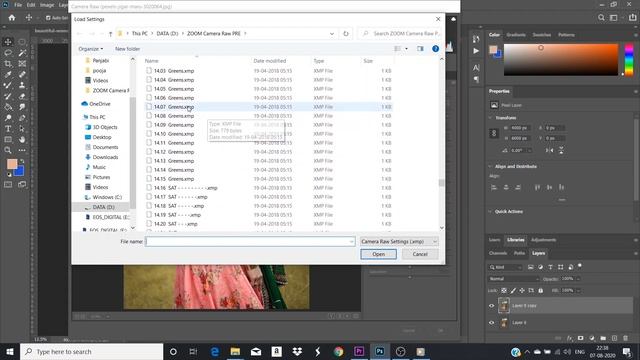Select Desktop in the navigation tree
Image resolution: width=640 pixels, height=360 pixels.
102,137
